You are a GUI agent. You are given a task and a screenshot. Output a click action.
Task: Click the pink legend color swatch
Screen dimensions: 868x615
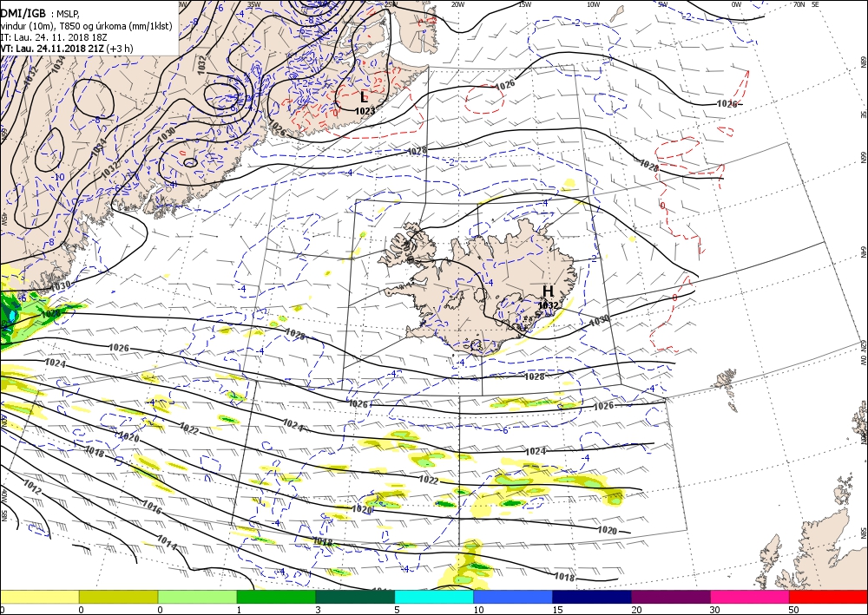750,597
